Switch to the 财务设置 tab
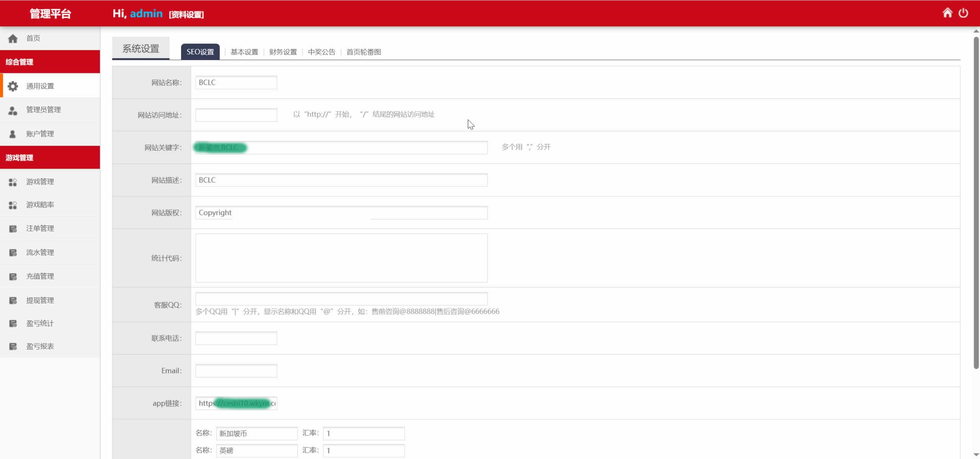Viewport: 980px width, 459px height. tap(283, 52)
